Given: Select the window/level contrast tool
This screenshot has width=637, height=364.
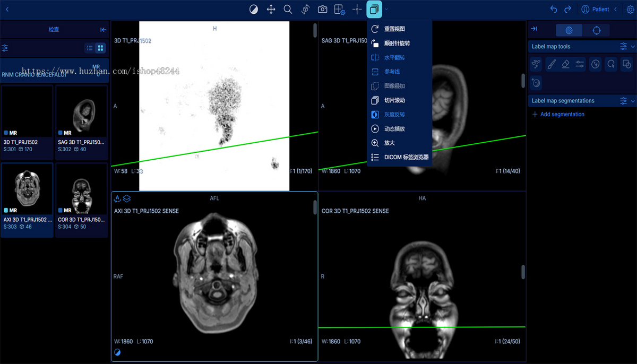Looking at the screenshot, I should pos(254,10).
